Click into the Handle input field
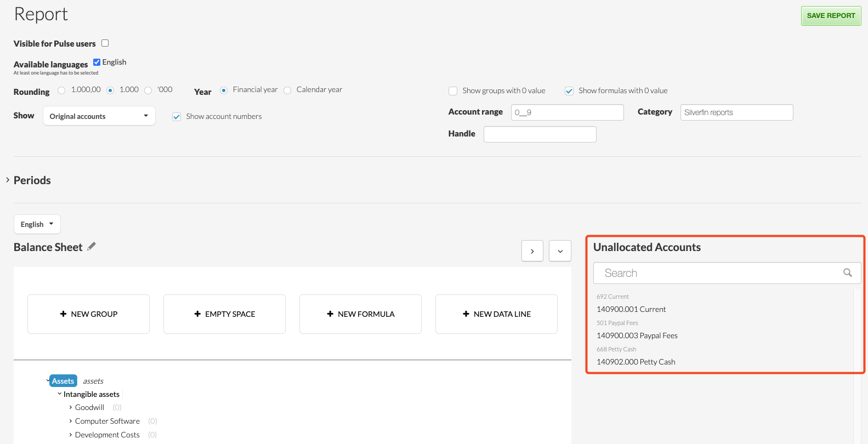868x444 pixels. pos(540,134)
